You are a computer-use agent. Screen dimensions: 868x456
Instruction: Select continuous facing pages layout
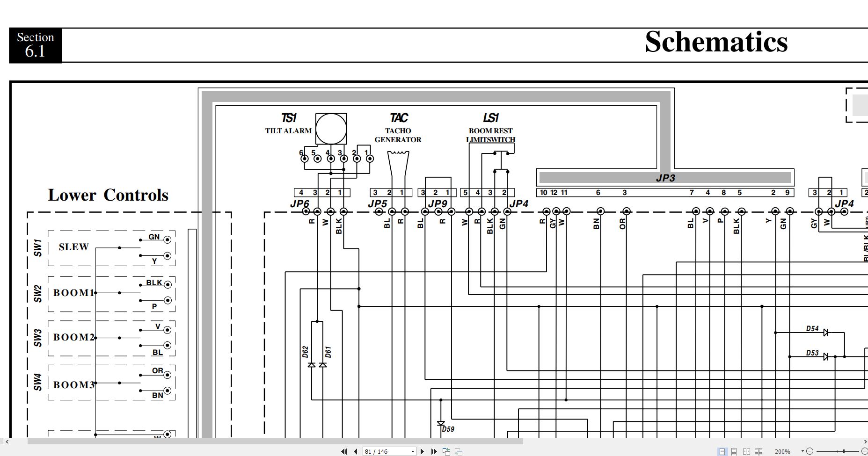tap(759, 451)
